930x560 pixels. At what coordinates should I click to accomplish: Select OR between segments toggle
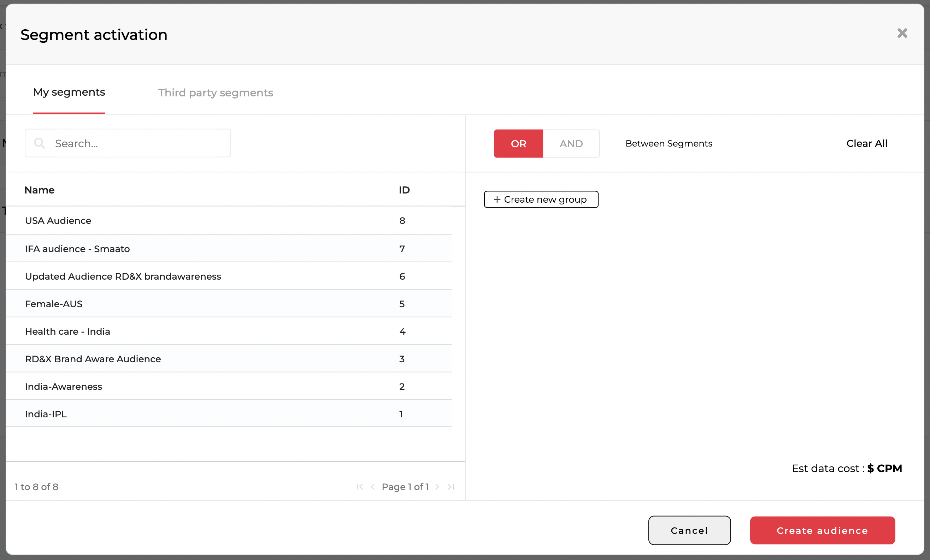518,143
